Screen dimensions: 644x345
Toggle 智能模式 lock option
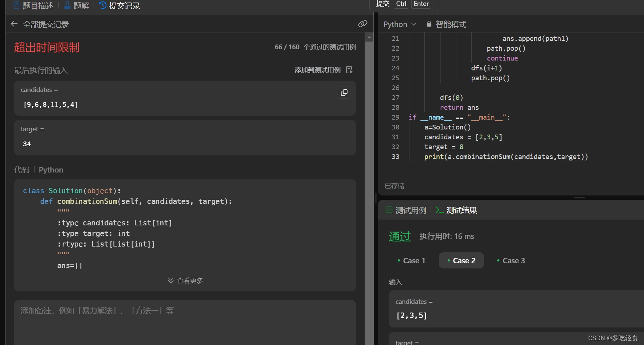click(x=446, y=24)
